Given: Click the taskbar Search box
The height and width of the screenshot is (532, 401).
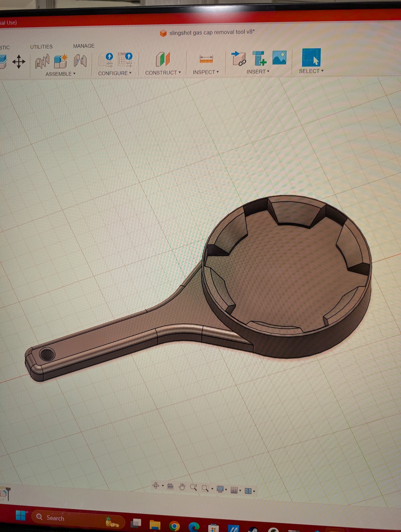Looking at the screenshot, I should point(78,519).
